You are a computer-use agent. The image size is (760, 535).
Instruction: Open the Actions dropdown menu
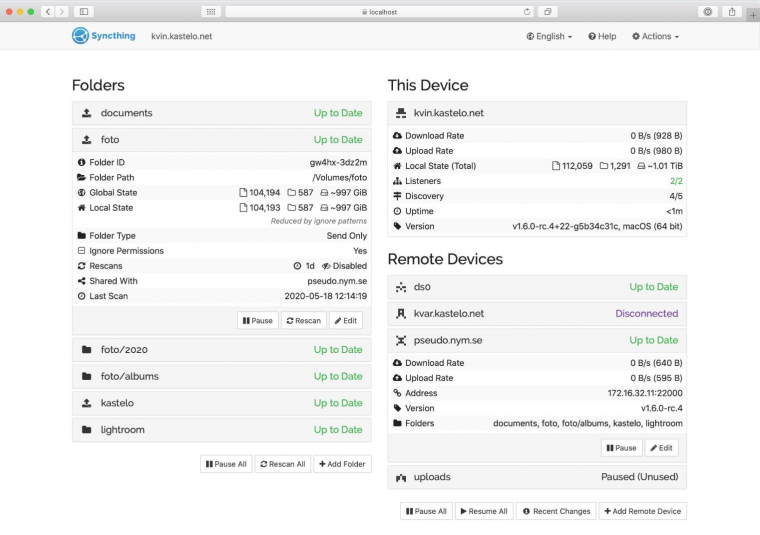[655, 36]
